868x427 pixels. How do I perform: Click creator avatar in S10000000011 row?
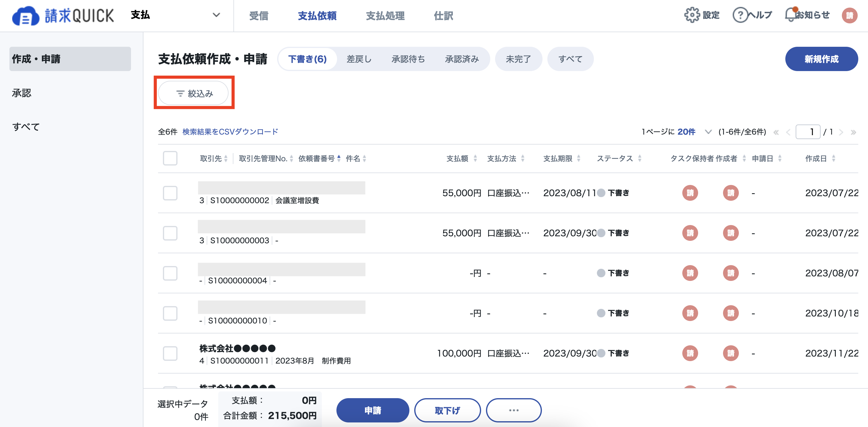tap(731, 353)
